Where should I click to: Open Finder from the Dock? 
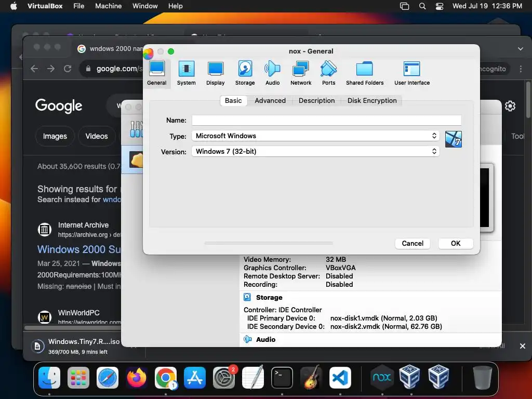(49, 378)
